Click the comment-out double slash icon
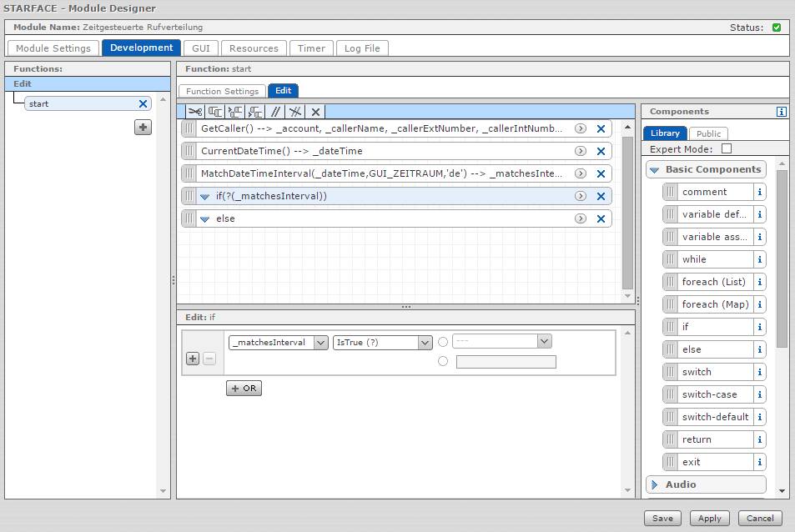 (275, 112)
